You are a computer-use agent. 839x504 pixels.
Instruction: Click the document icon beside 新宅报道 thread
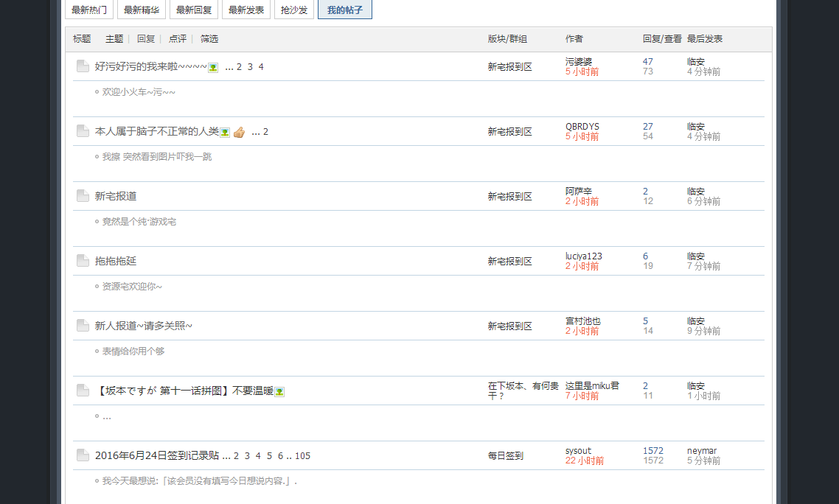pos(83,196)
